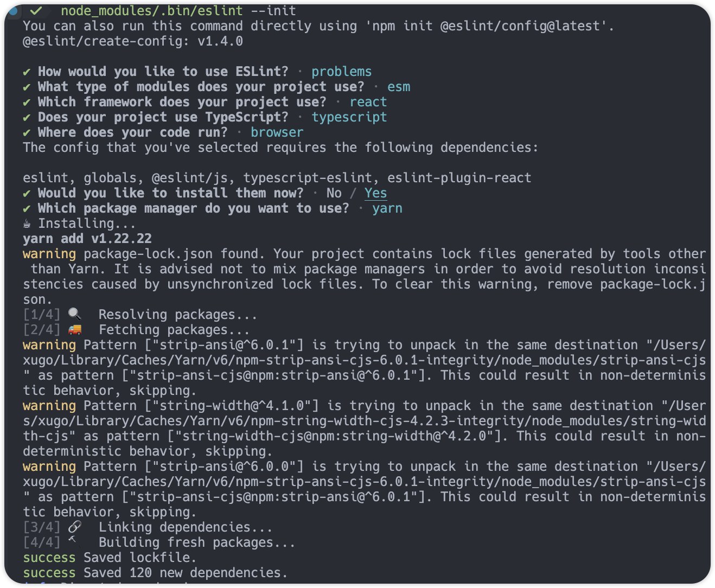
Task: Select the underlined Yes install option
Action: click(x=375, y=193)
